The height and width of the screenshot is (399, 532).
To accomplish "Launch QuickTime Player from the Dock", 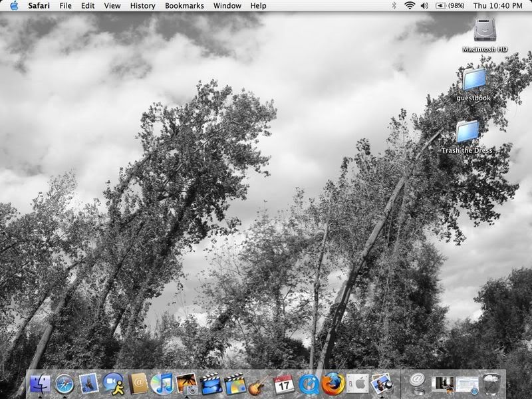I will (309, 384).
